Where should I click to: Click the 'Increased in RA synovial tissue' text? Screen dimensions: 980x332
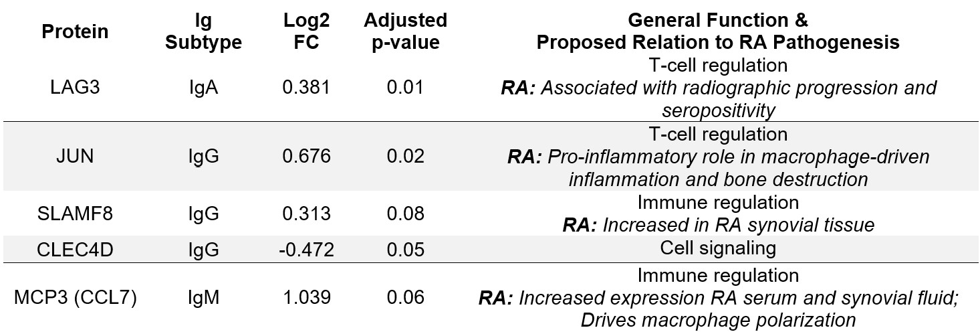click(737, 225)
